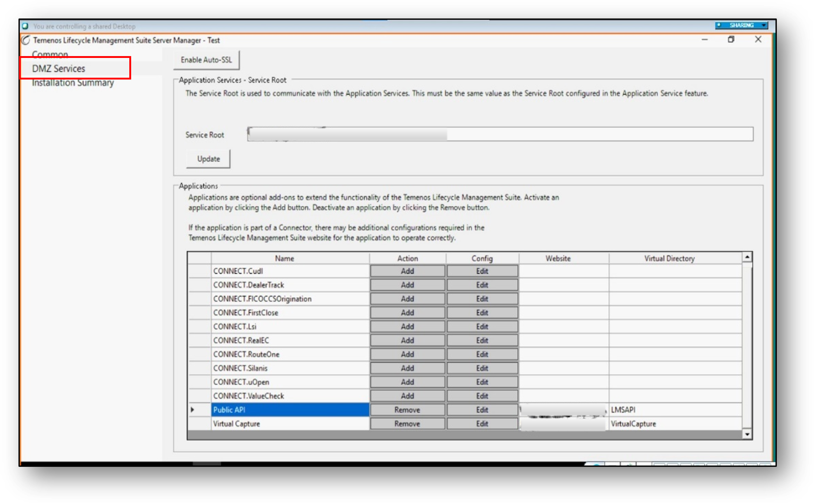Add the CONNECT.FirstClose application
Viewport: 814px width, 504px height.
pos(407,313)
